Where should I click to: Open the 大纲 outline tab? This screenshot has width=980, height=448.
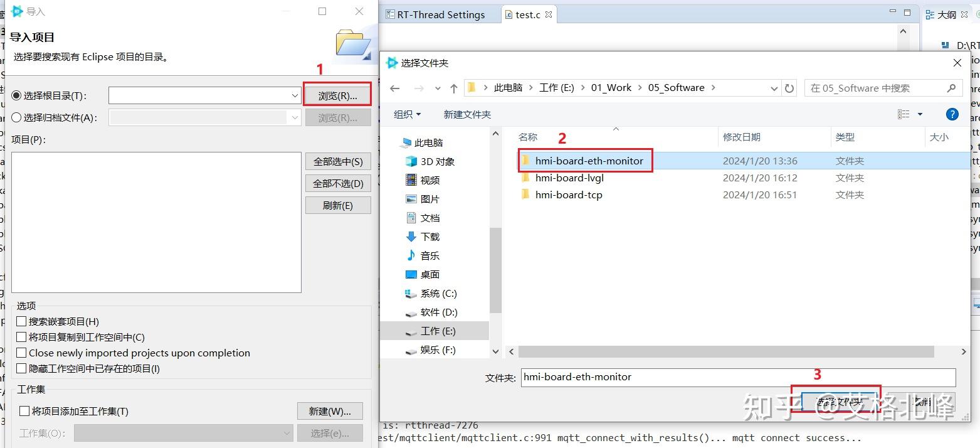[x=946, y=14]
